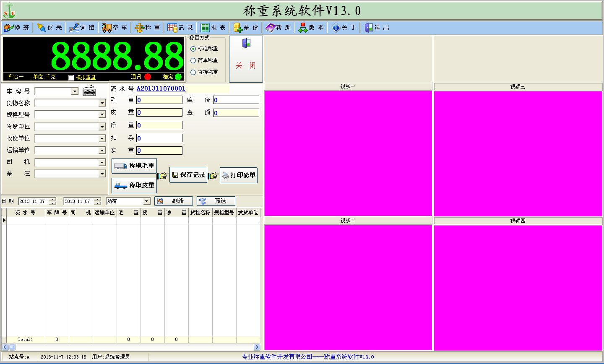Open the 所有 filter dropdown
Screen dimensions: 604x364
click(x=146, y=201)
